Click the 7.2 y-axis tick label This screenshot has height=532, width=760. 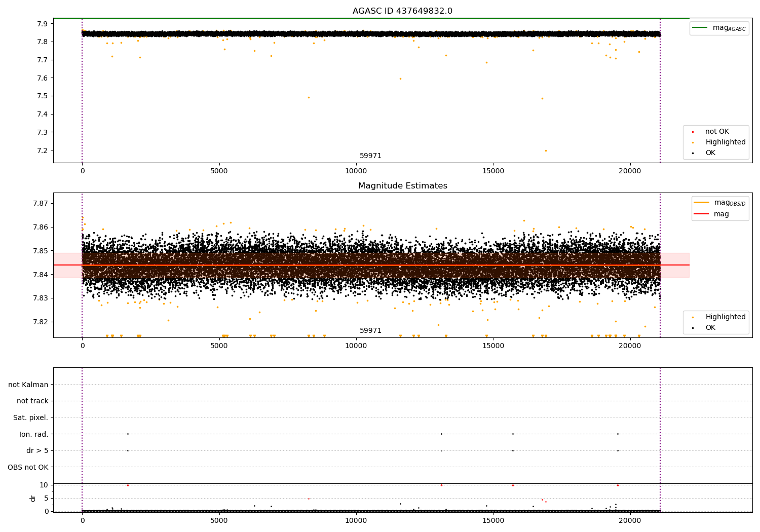coord(43,150)
